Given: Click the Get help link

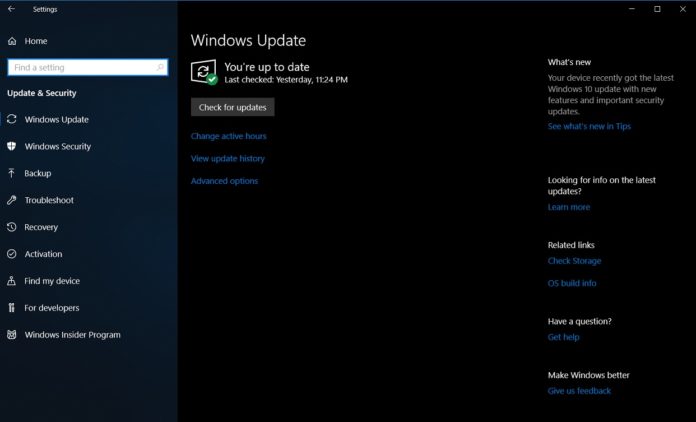Looking at the screenshot, I should point(563,337).
